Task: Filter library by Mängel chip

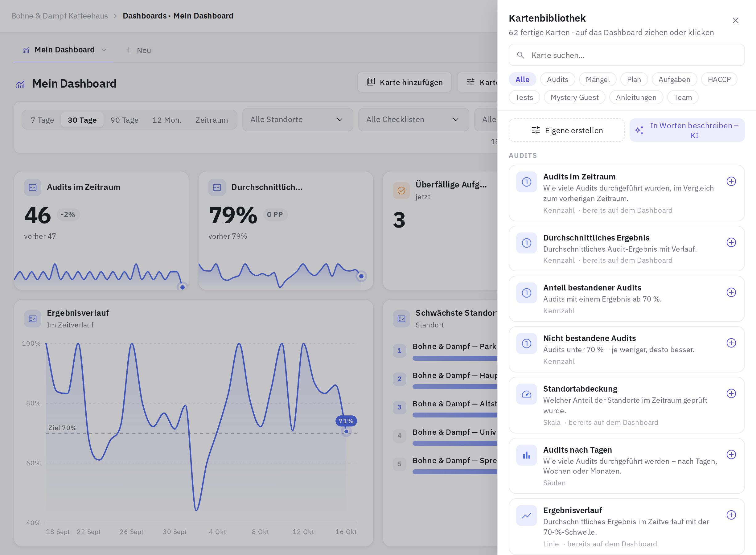Action: click(598, 80)
